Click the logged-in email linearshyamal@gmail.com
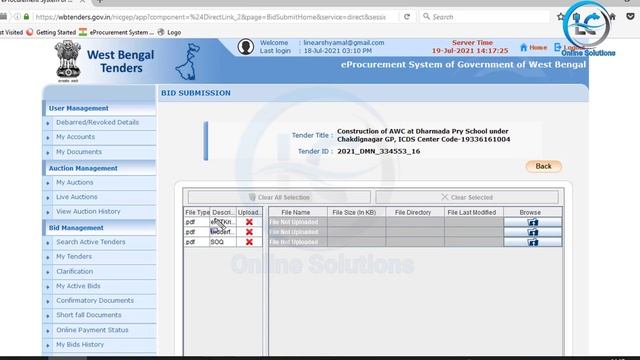 [x=344, y=42]
